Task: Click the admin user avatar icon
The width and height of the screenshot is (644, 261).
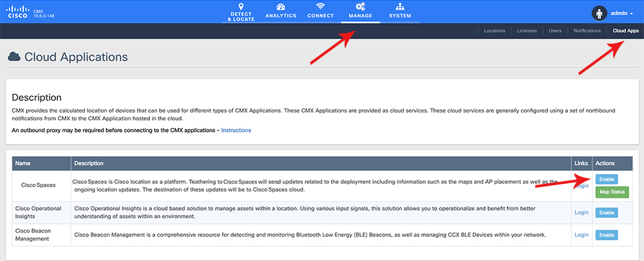Action: pos(599,13)
